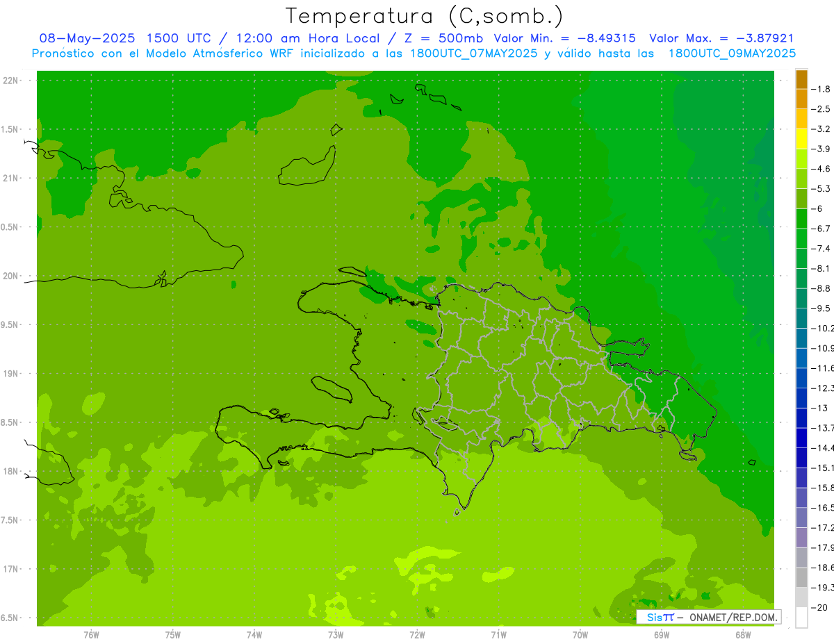Click the 17N latitude label
Viewport: 834px width, 644px height.
[11, 569]
